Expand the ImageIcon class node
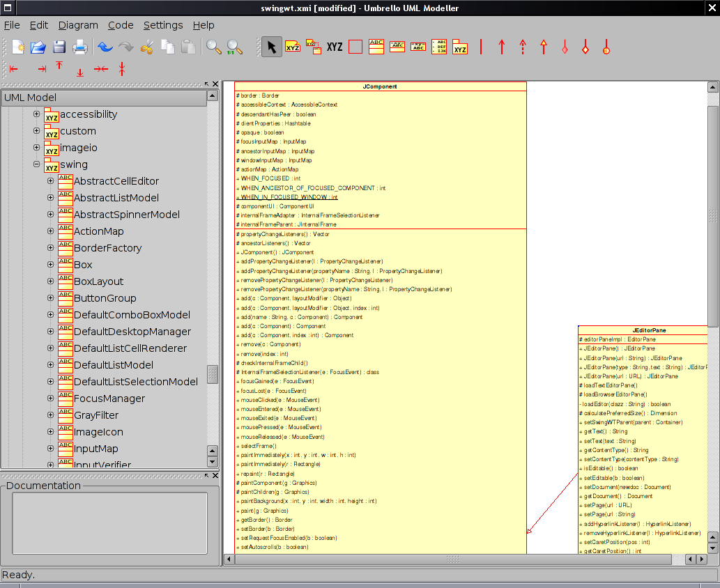Image resolution: width=720 pixels, height=588 pixels. pyautogui.click(x=50, y=431)
